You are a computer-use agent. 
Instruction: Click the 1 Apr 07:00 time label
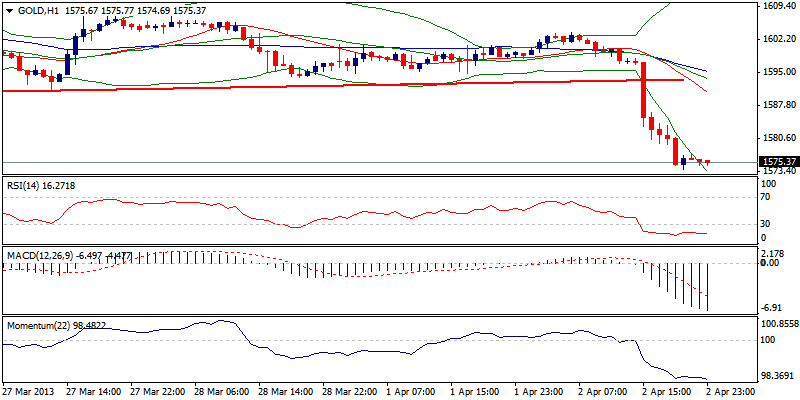click(413, 390)
